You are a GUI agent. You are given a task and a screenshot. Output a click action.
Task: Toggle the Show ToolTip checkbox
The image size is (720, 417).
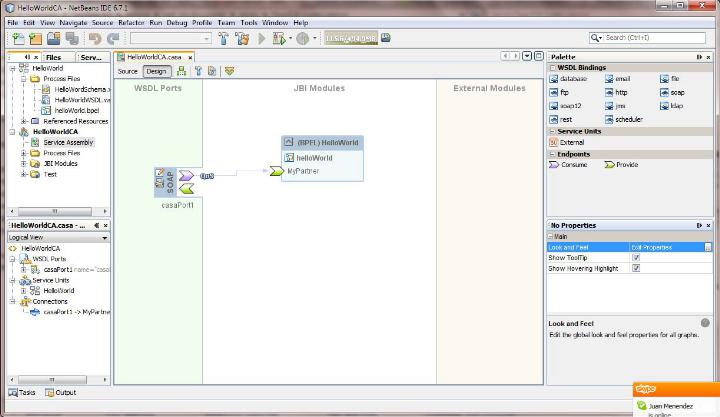(x=636, y=258)
